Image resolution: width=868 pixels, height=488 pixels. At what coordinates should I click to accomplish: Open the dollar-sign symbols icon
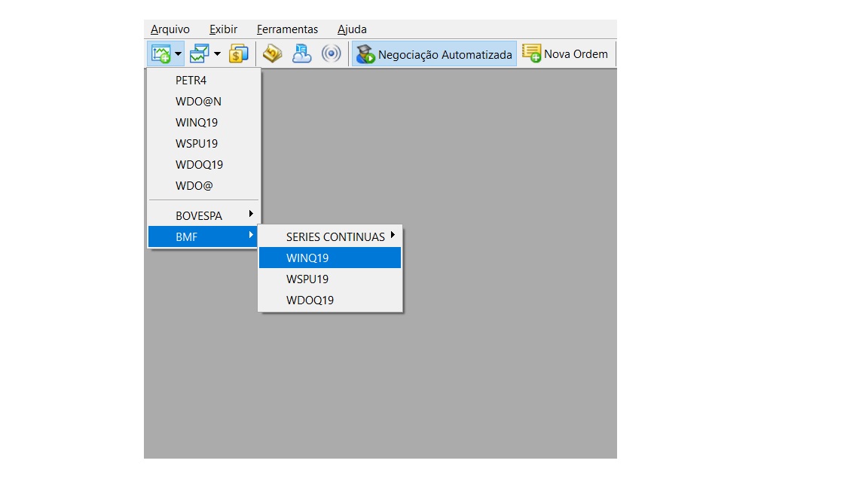[x=239, y=54]
